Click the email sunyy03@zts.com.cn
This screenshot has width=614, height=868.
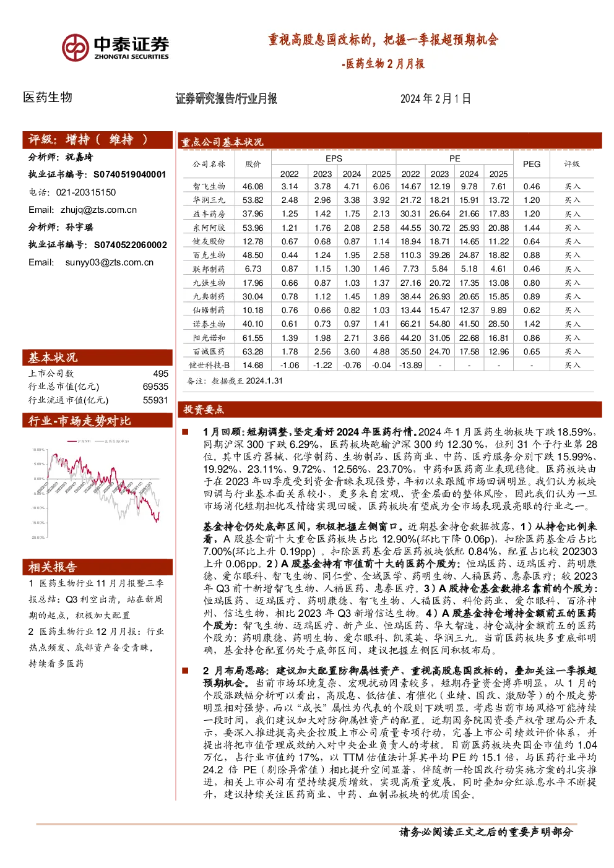pyautogui.click(x=110, y=262)
